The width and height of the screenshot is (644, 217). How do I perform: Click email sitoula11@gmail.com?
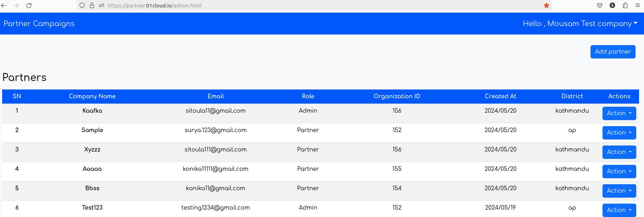pyautogui.click(x=216, y=111)
